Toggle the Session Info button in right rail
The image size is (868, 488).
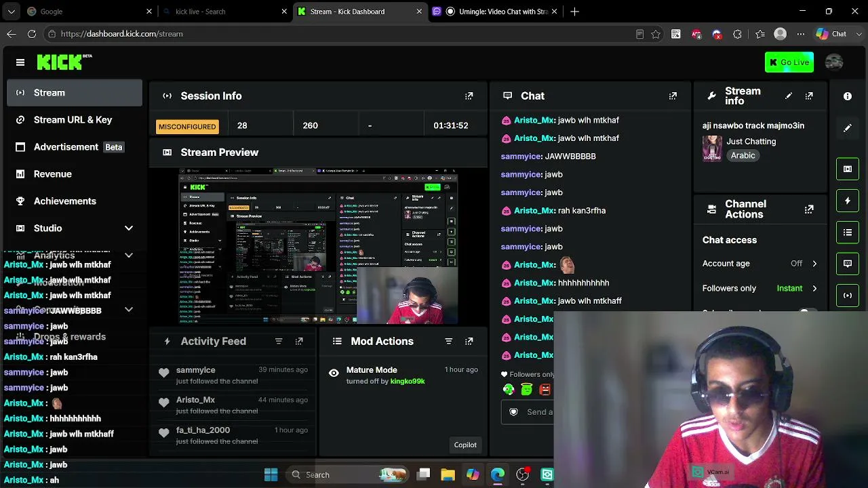(x=848, y=296)
